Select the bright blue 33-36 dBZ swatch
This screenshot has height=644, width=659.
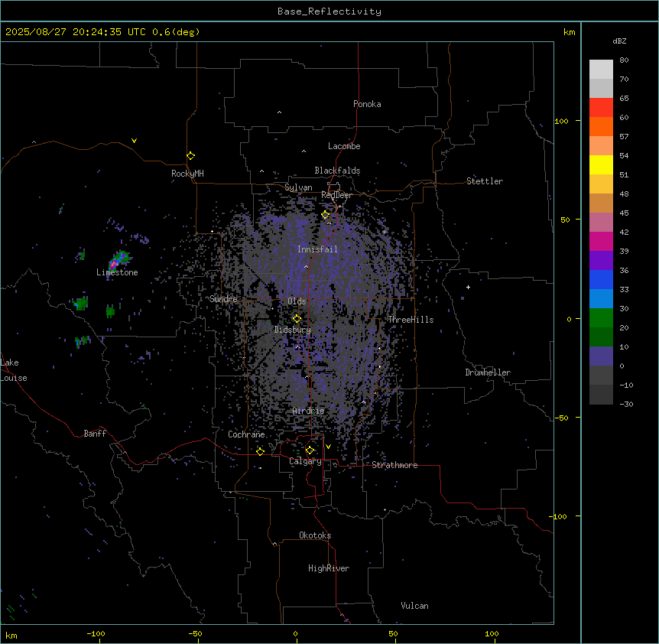click(x=601, y=279)
